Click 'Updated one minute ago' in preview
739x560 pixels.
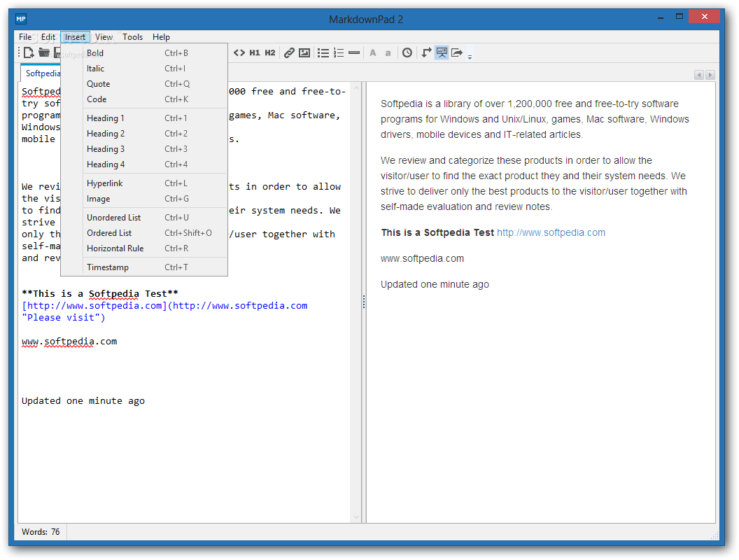(x=435, y=284)
